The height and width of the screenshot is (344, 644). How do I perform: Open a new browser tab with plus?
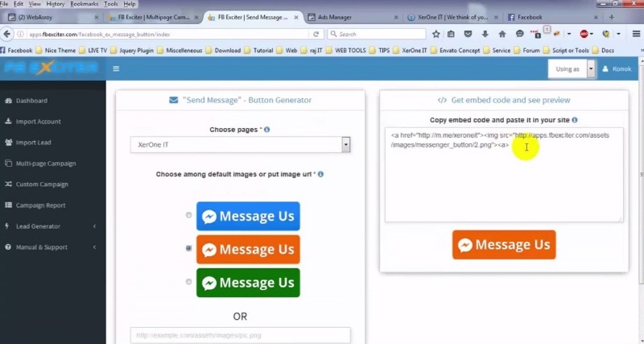612,17
